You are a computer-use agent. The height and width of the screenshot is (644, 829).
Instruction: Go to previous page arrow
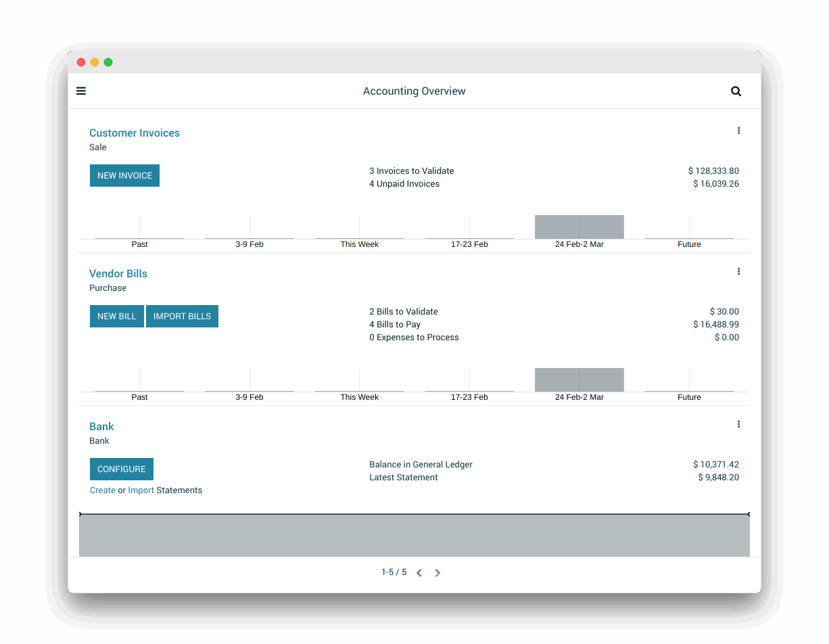tap(419, 573)
